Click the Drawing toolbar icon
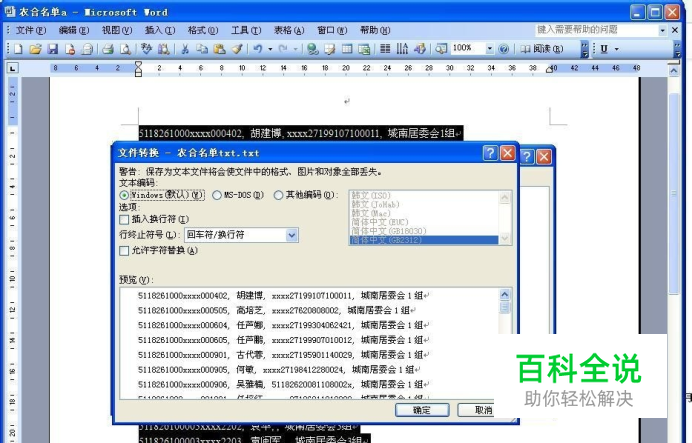Viewport: 692px width, 443px height. (x=420, y=49)
